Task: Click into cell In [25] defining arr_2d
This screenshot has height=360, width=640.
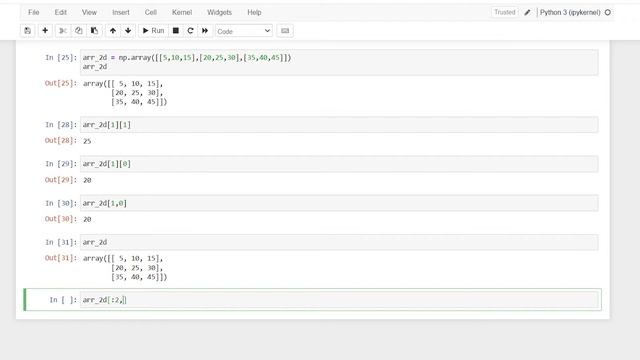Action: click(339, 62)
